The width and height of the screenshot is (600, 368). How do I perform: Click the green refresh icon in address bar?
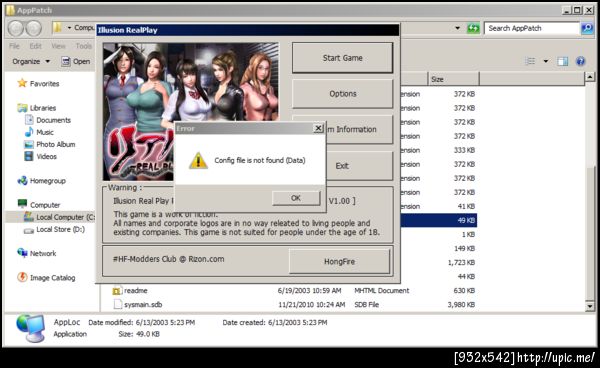pos(473,28)
